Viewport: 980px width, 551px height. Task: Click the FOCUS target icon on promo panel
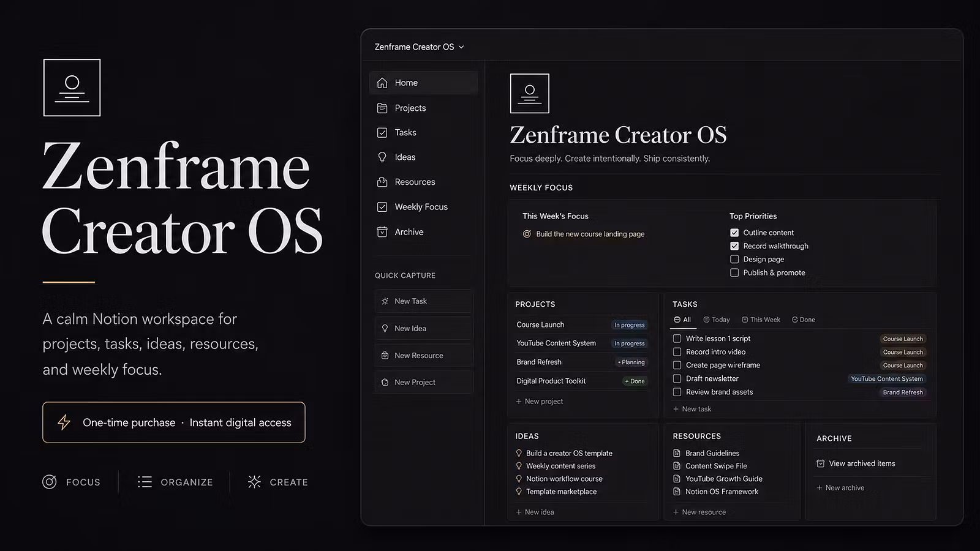(50, 482)
